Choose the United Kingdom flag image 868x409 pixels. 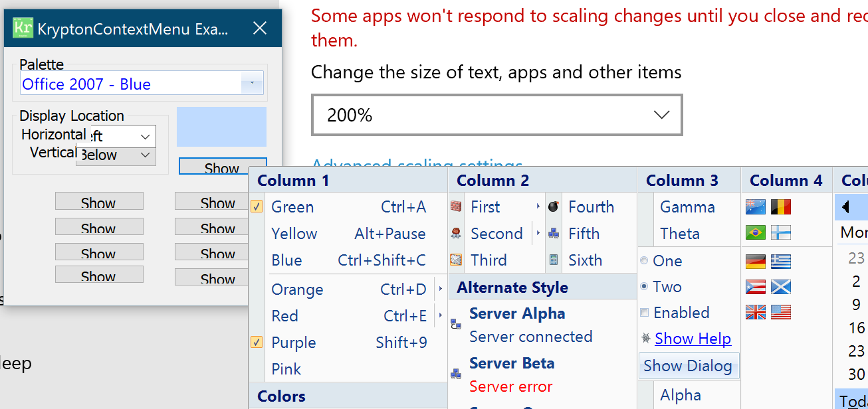pyautogui.click(x=756, y=312)
